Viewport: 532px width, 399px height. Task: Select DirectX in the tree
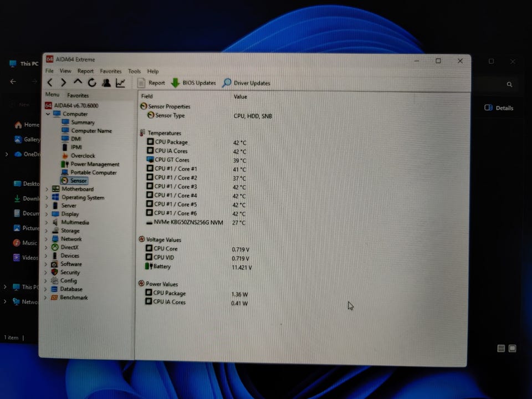coord(65,247)
